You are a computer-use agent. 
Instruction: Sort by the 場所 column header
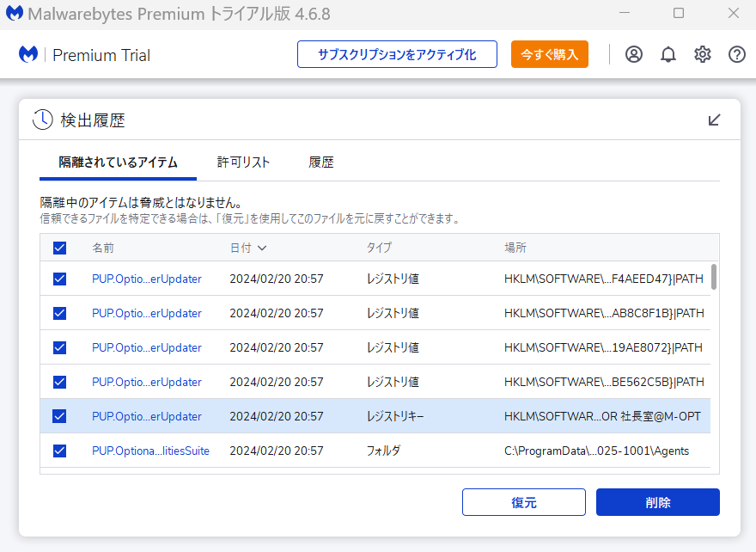pyautogui.click(x=515, y=248)
